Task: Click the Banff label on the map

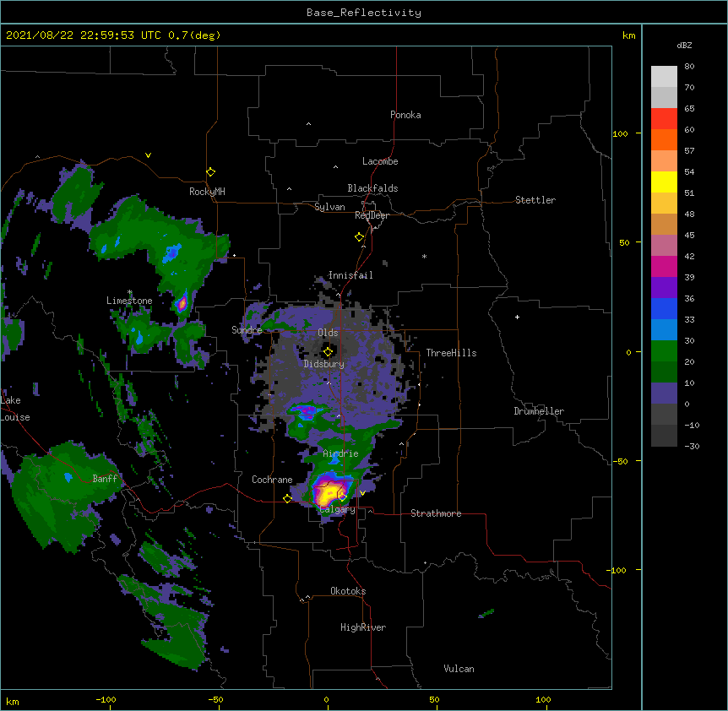Action: click(105, 479)
